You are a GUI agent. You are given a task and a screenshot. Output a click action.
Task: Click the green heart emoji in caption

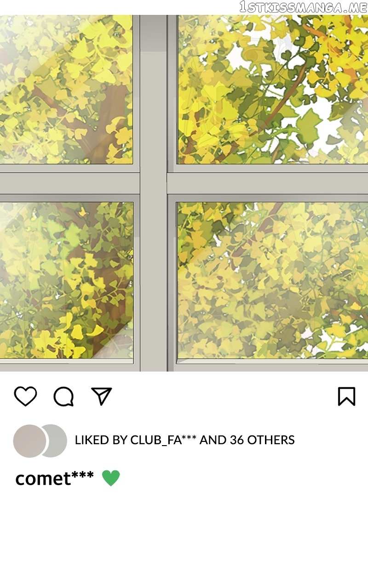[x=111, y=478]
